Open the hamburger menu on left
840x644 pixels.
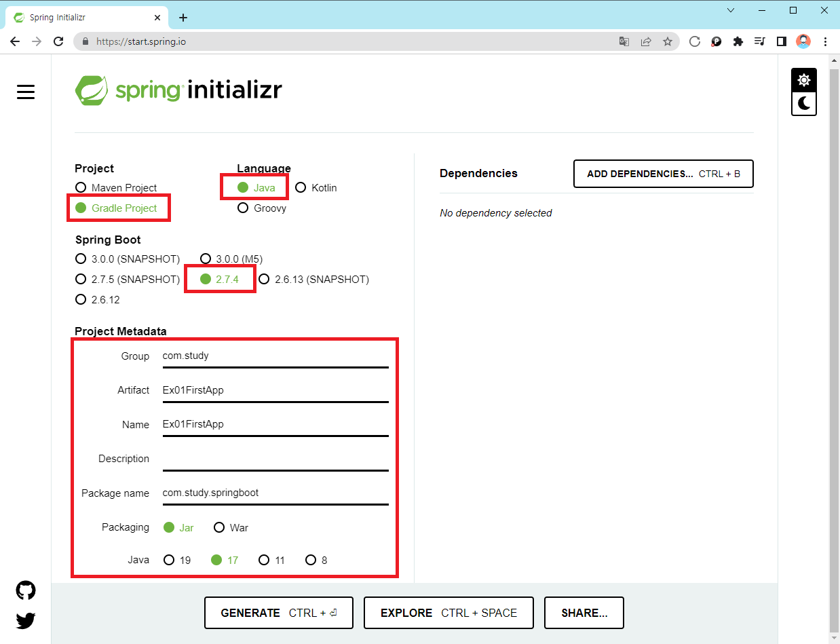[x=26, y=92]
